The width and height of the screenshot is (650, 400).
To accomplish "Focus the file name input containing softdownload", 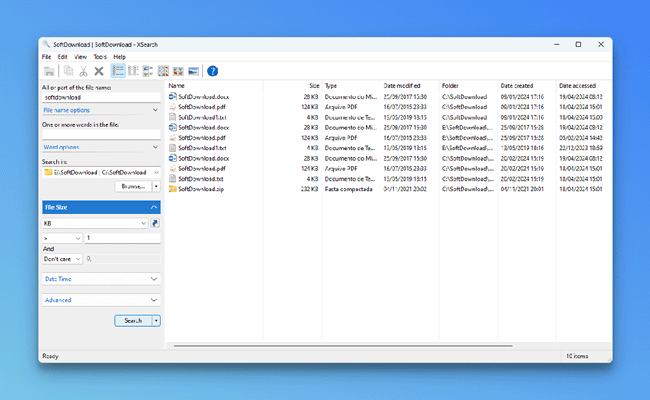I will (x=101, y=97).
